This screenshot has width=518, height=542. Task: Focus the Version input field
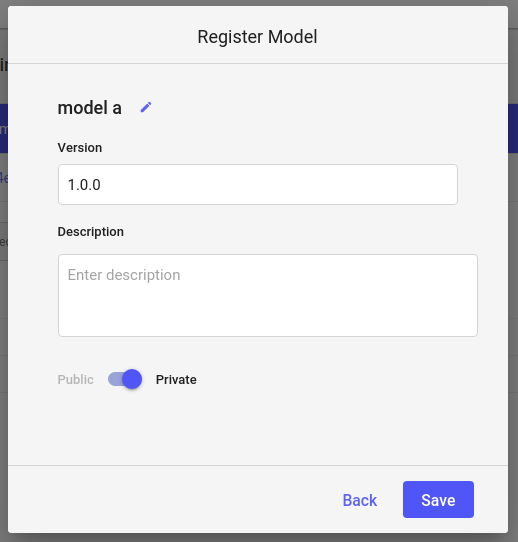point(258,185)
